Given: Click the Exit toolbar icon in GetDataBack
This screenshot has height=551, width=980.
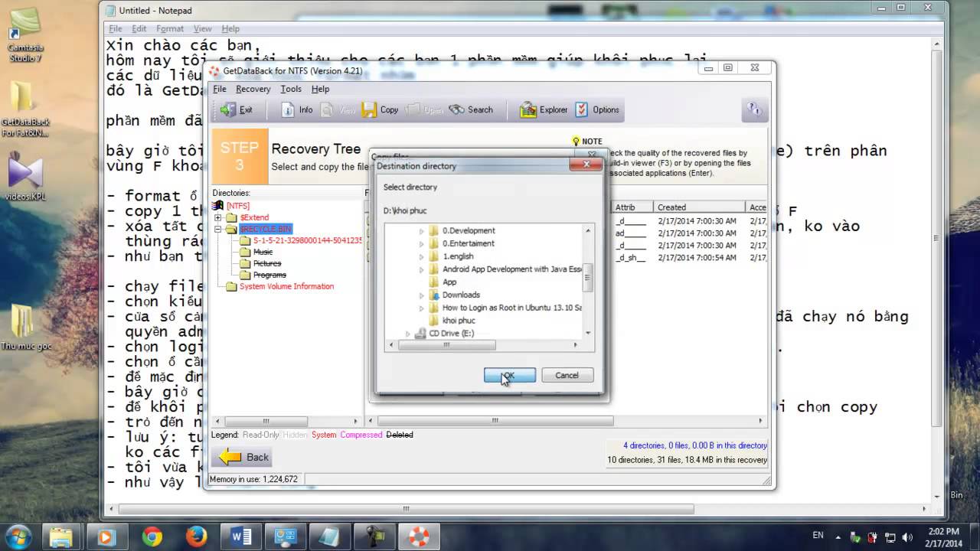Looking at the screenshot, I should tap(229, 110).
